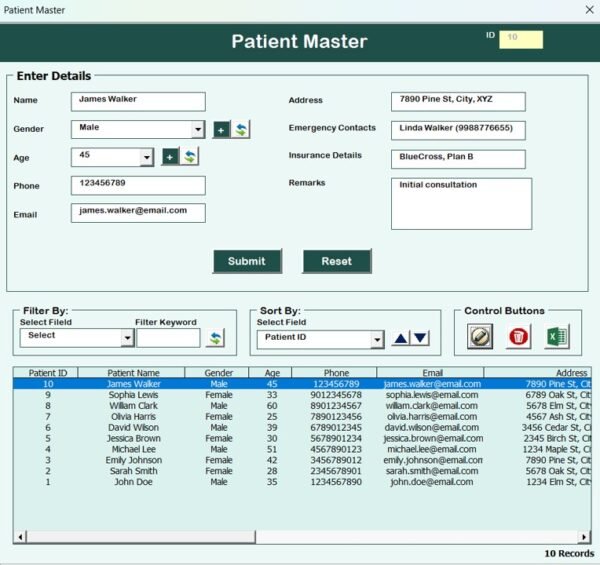This screenshot has width=600, height=565.
Task: Click the green plus icon beside Age
Action: (x=170, y=157)
